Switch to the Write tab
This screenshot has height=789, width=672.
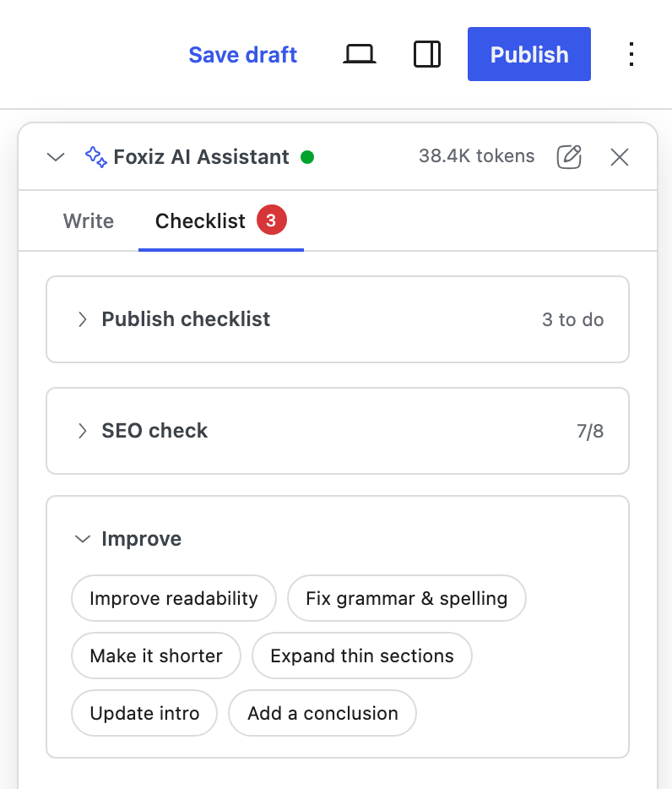point(89,220)
